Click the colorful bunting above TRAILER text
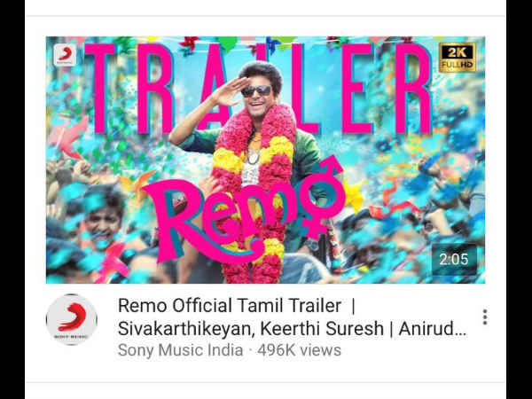This screenshot has width=532, height=399. point(264,44)
